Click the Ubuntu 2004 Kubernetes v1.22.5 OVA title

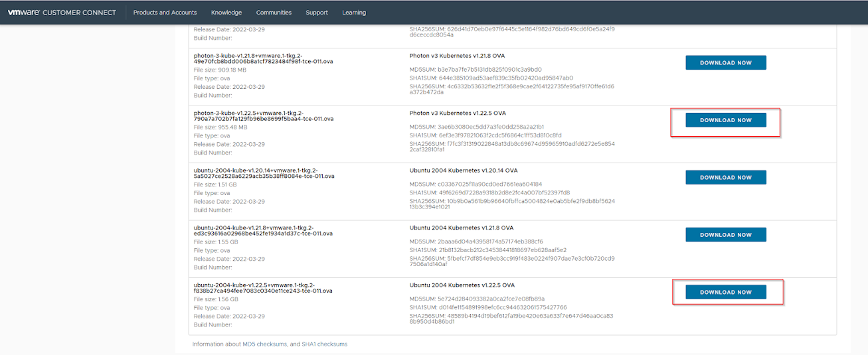[x=462, y=285]
